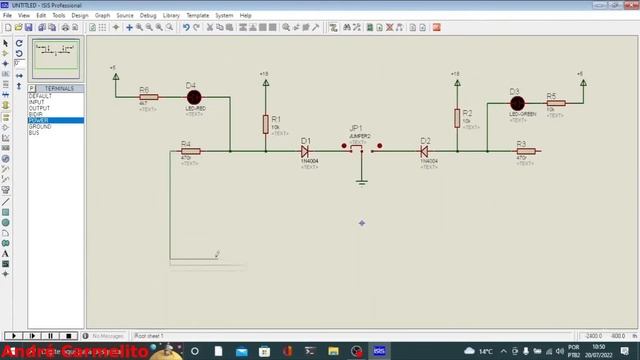Screen dimensions: 640x360
Task: Save the design using the floppy icon
Action: 28,27
